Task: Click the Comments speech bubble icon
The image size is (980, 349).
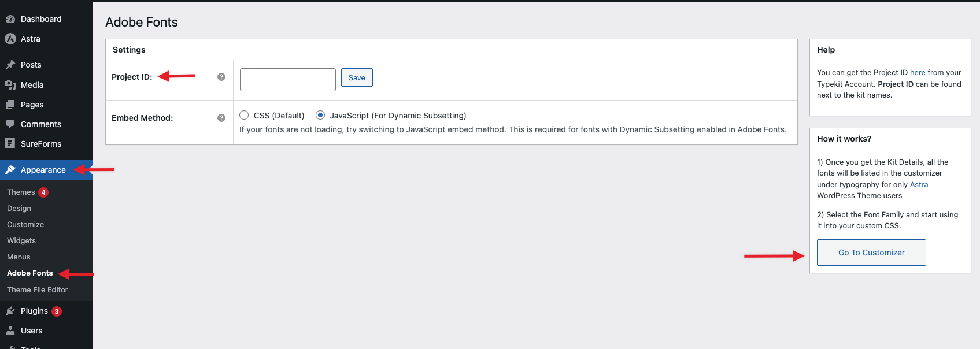Action: tap(10, 124)
